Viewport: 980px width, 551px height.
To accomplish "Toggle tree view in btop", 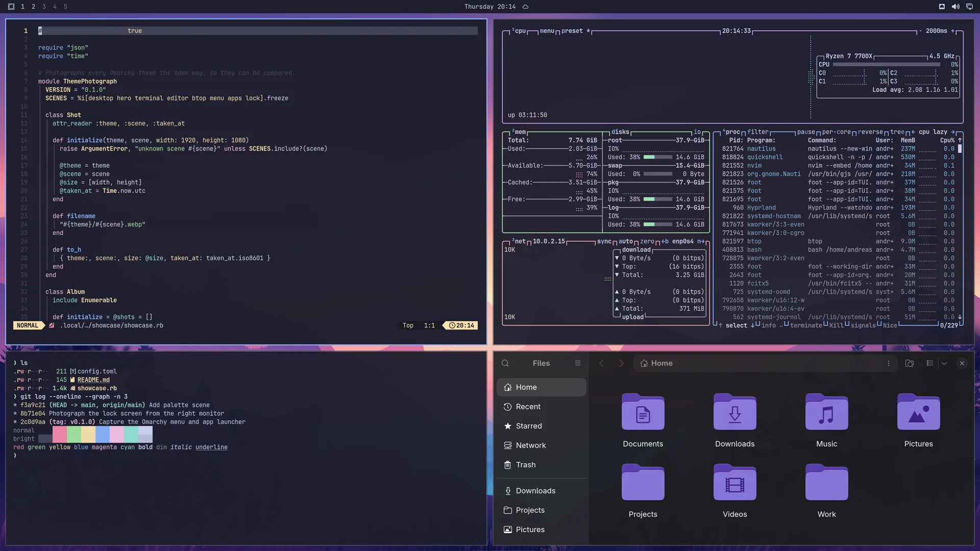I will point(897,132).
